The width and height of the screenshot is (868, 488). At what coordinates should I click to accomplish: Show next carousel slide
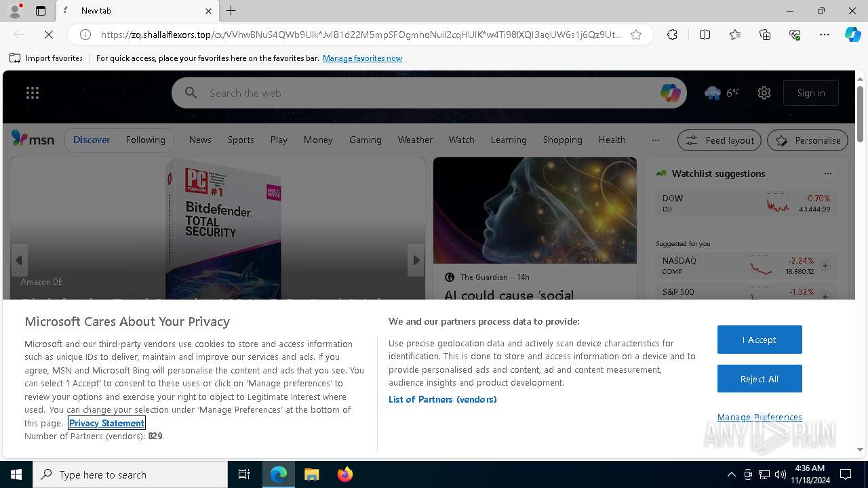click(416, 260)
